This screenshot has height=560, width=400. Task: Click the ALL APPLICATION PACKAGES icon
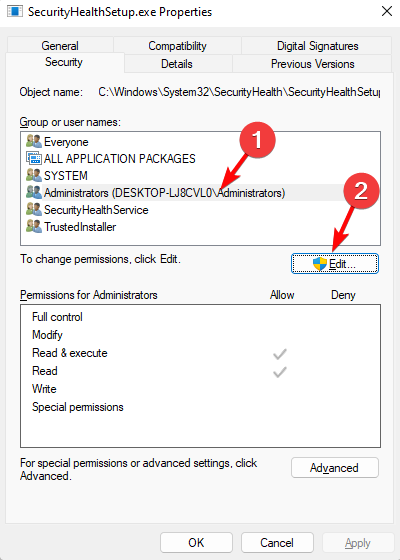tap(34, 159)
